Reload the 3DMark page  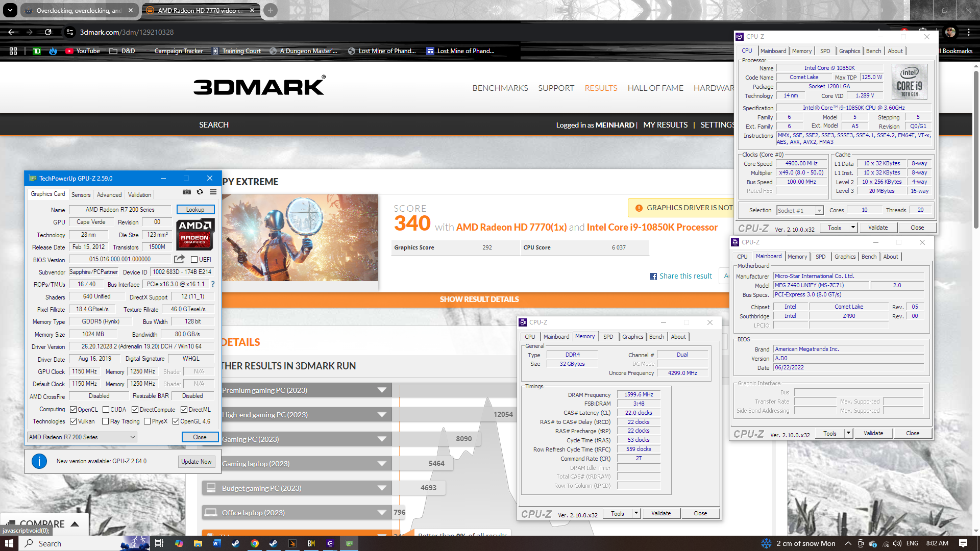click(48, 32)
